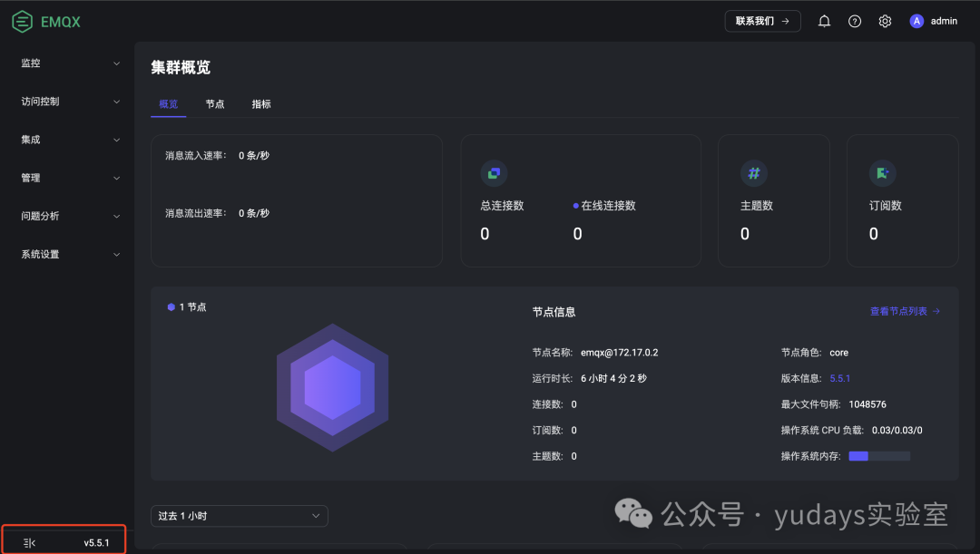Switch to the 指标 tab
The image size is (980, 554).
click(261, 104)
